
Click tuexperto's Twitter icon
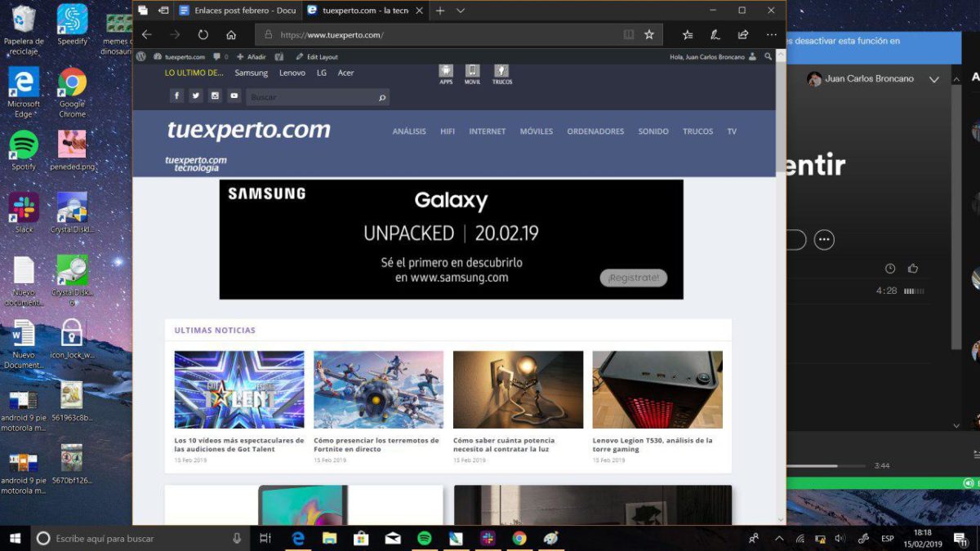[x=195, y=96]
